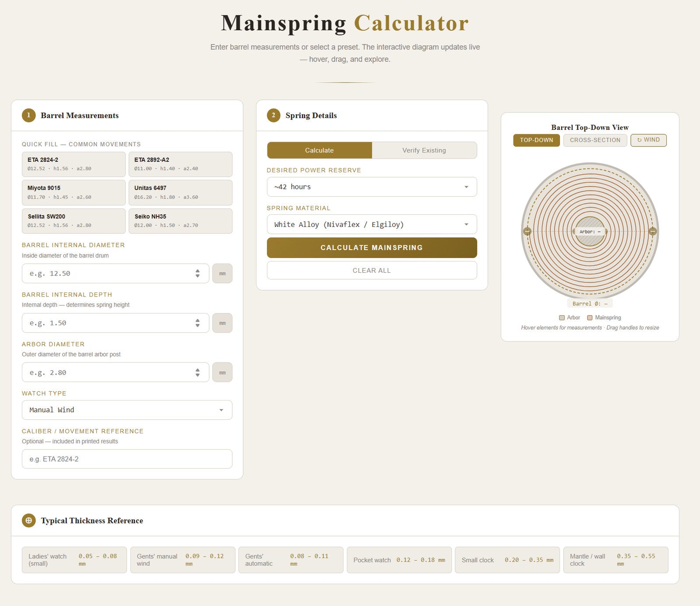This screenshot has width=700, height=606.
Task: Choose the Miyota 9015 quick fill
Action: [73, 192]
